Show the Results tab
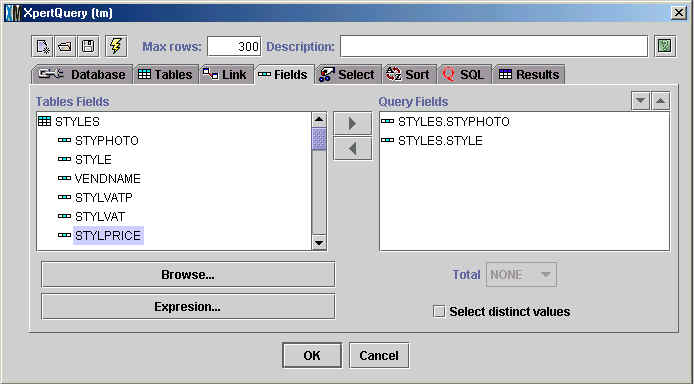The height and width of the screenshot is (384, 694). coord(529,74)
